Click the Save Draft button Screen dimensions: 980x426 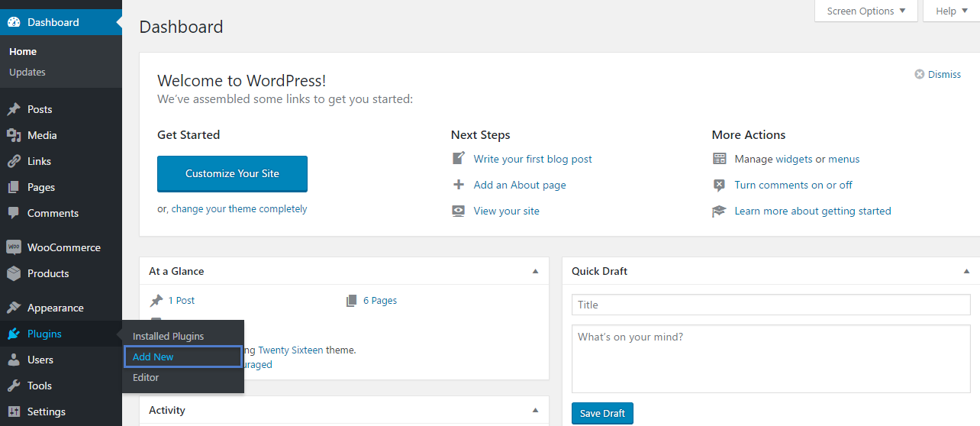click(x=602, y=413)
